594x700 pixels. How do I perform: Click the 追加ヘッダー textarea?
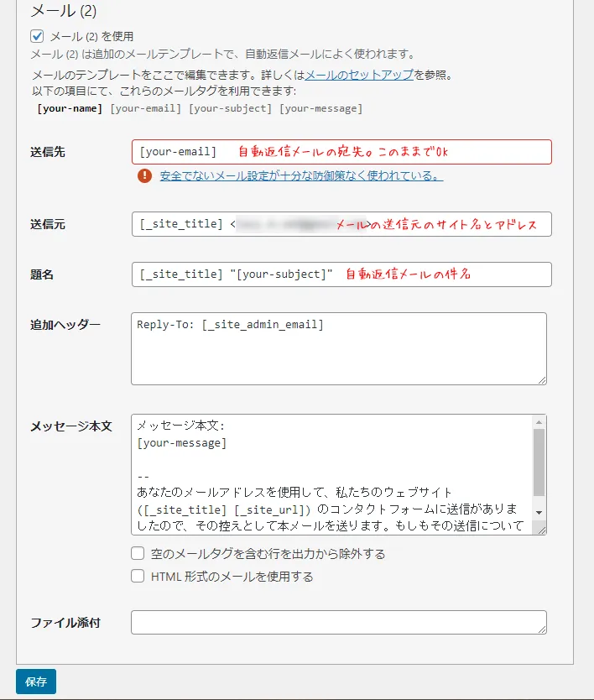338,348
